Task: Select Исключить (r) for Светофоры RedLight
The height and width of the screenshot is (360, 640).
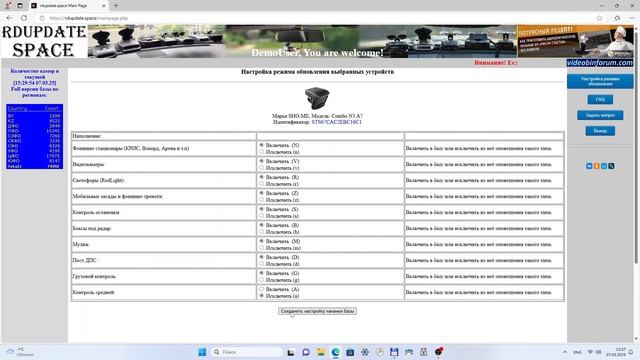Action: (262, 184)
